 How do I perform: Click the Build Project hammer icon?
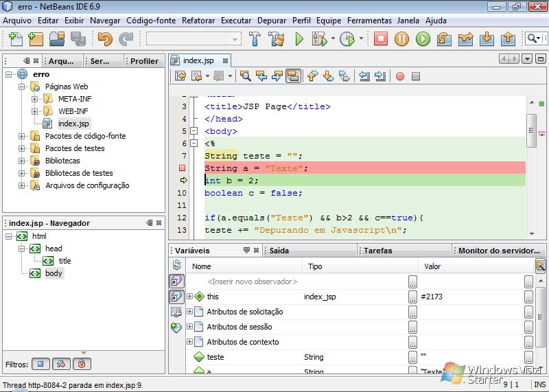(x=255, y=38)
